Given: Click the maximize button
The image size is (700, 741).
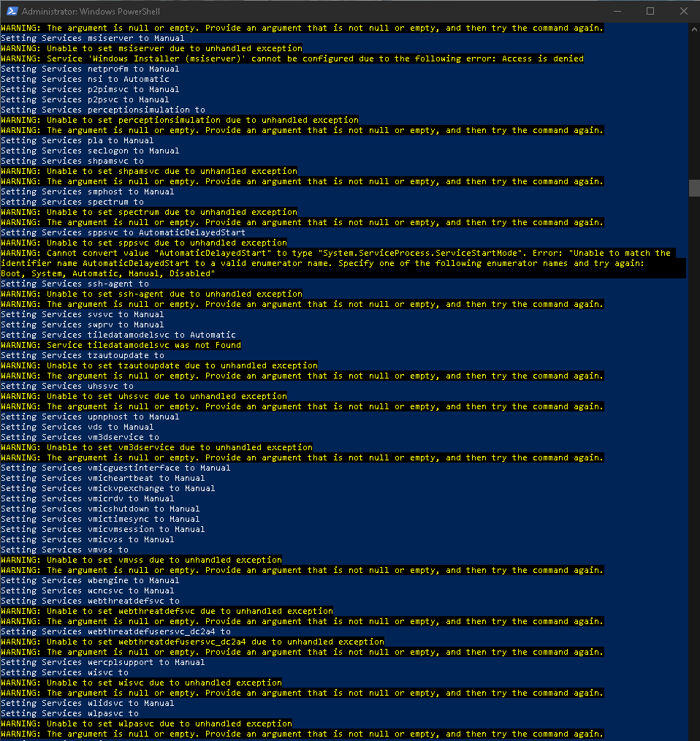Looking at the screenshot, I should [x=650, y=11].
